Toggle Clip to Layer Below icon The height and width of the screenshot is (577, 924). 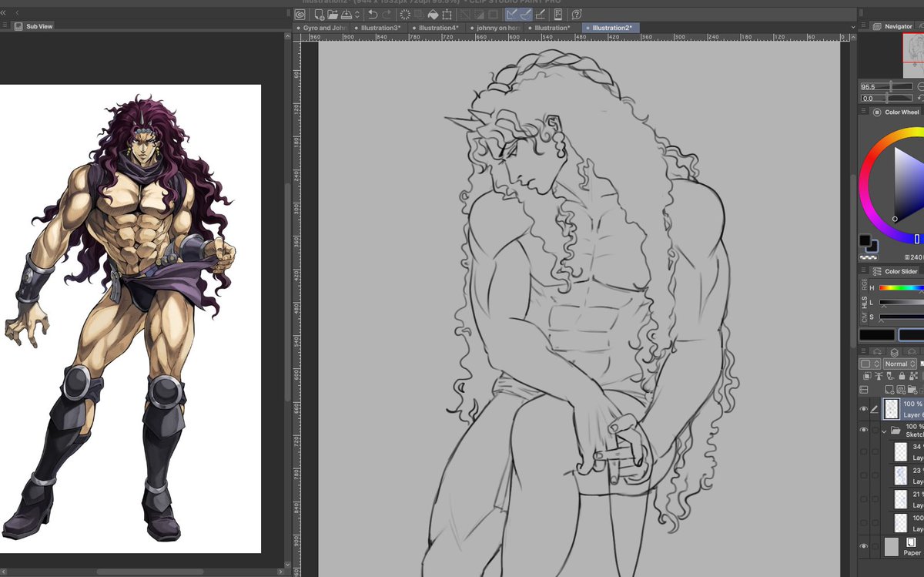pyautogui.click(x=867, y=376)
